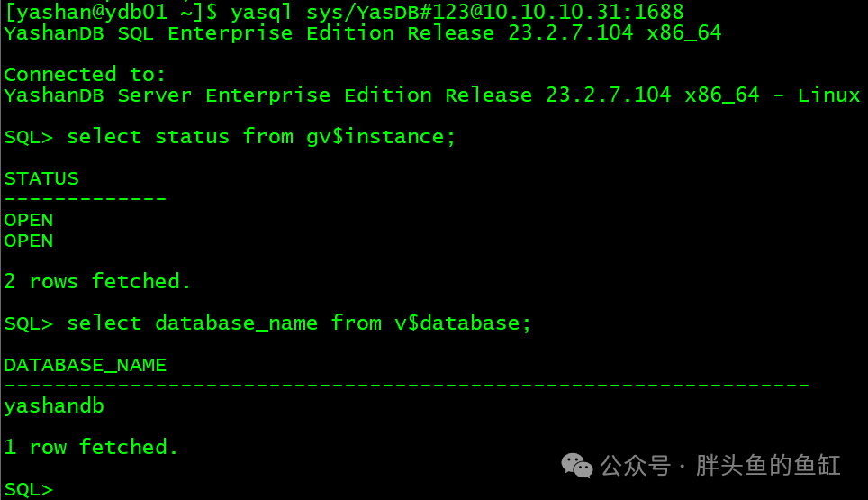Click the 公众号 text in the watermark
The width and height of the screenshot is (868, 500).
tap(635, 465)
